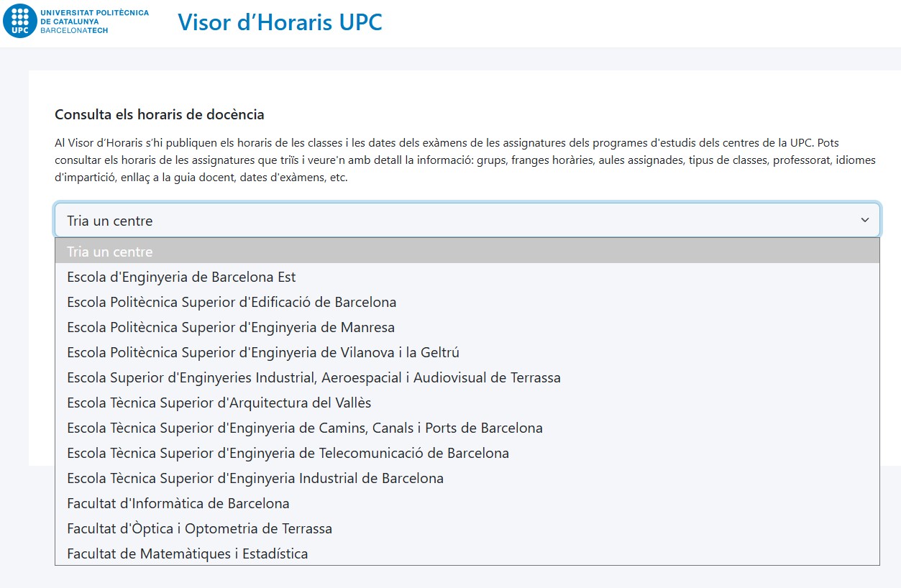This screenshot has height=588, width=901.
Task: Click the UPC circular logo icon
Action: click(x=20, y=22)
